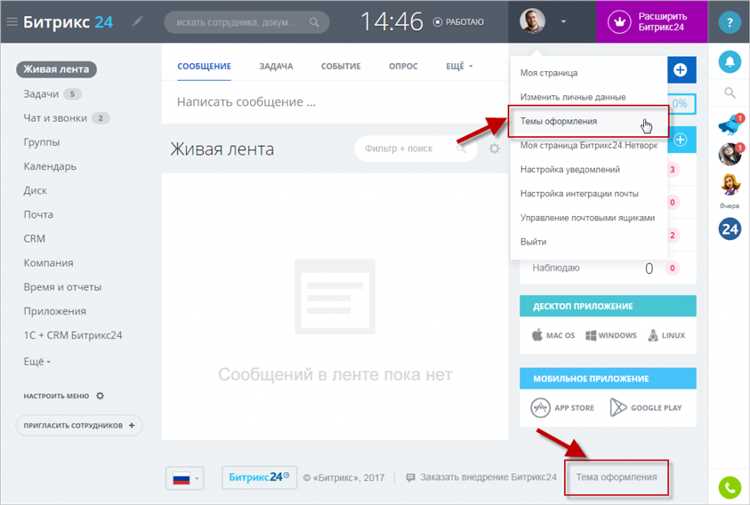750x505 pixels.
Task: Switch to the ОПРОС tab
Action: pyautogui.click(x=403, y=66)
